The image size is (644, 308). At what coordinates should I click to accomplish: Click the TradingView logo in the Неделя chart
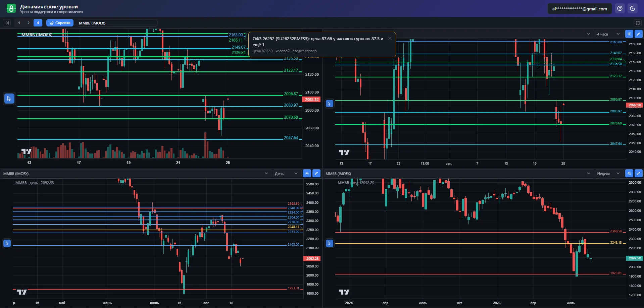pyautogui.click(x=344, y=292)
